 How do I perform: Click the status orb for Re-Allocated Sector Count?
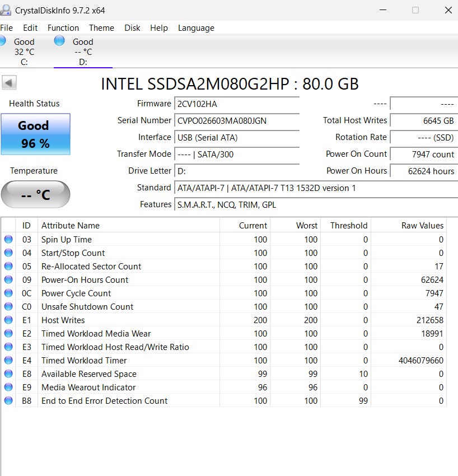8,266
